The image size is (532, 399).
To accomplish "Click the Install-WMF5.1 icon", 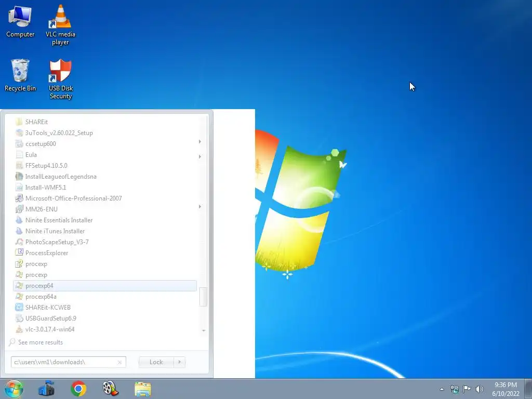I will click(x=19, y=187).
